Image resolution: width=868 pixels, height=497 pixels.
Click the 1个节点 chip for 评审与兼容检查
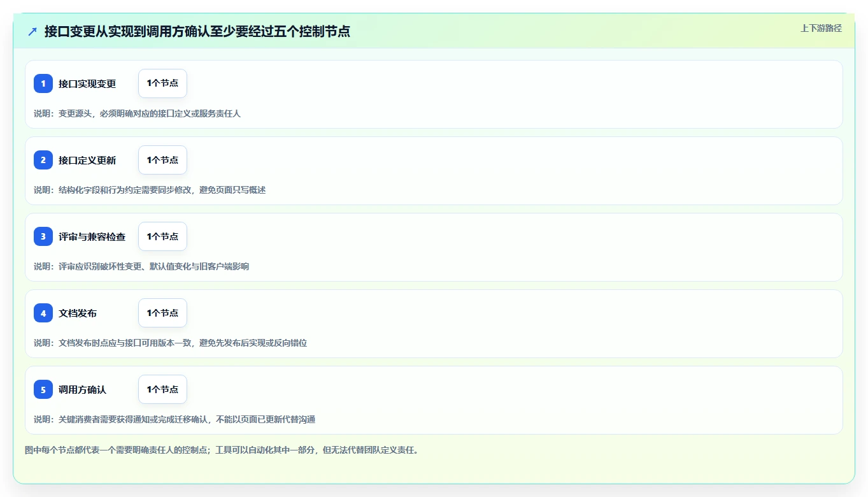pos(162,236)
